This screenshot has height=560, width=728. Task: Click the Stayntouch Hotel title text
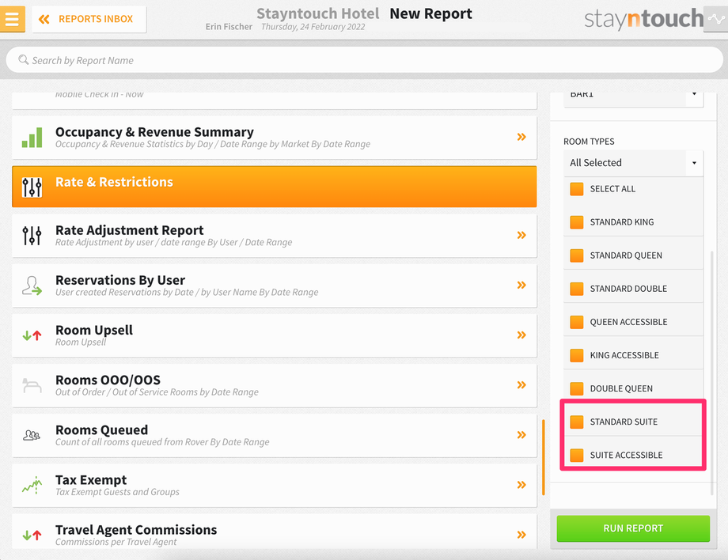(x=318, y=13)
